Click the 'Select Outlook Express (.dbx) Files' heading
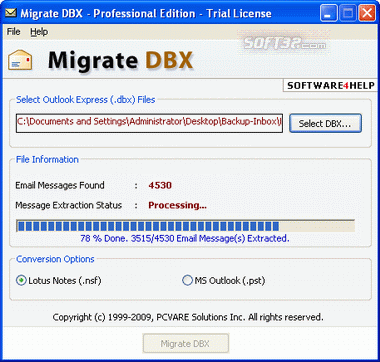 click(86, 100)
